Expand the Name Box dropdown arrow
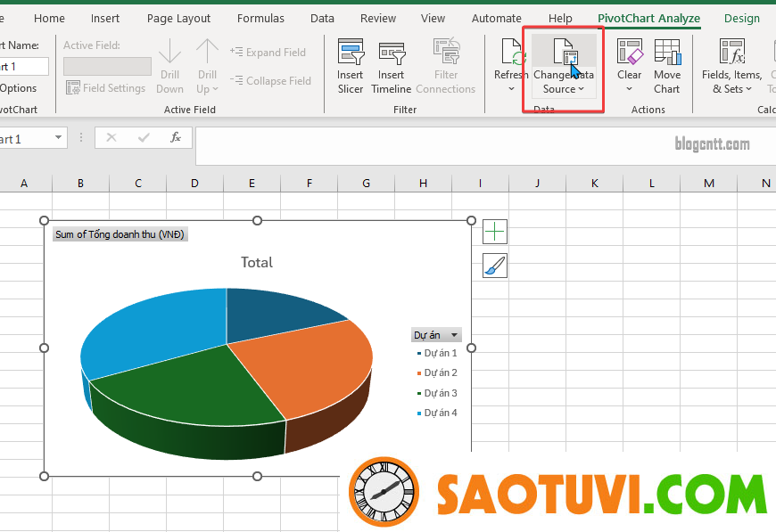Screen dimensions: 776x532 [x=59, y=138]
